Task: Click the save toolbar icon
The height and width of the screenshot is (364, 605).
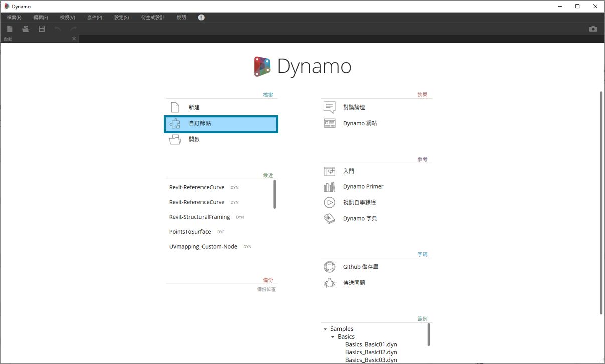Action: 42,29
